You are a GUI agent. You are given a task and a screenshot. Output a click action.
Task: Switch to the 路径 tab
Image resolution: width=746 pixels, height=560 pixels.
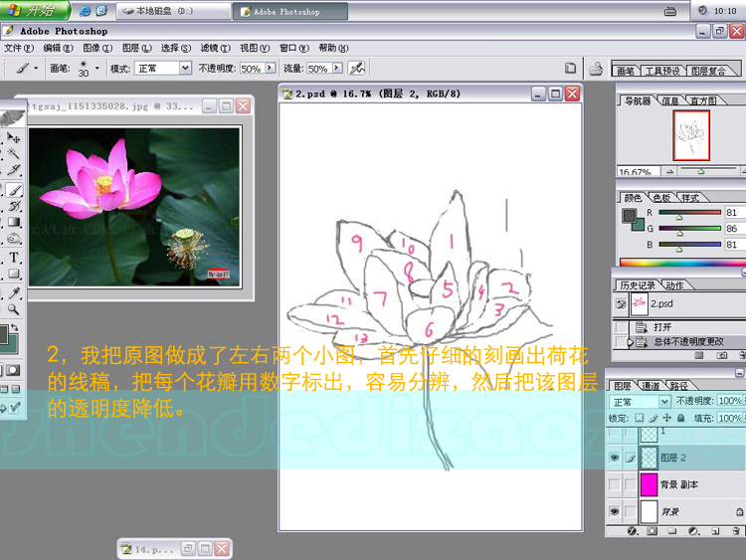(x=679, y=385)
